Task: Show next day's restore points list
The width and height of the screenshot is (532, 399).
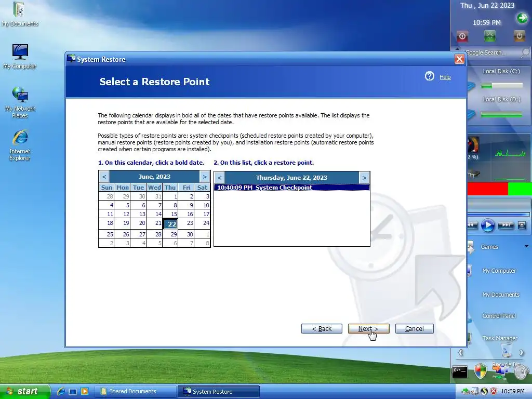Action: pos(364,178)
